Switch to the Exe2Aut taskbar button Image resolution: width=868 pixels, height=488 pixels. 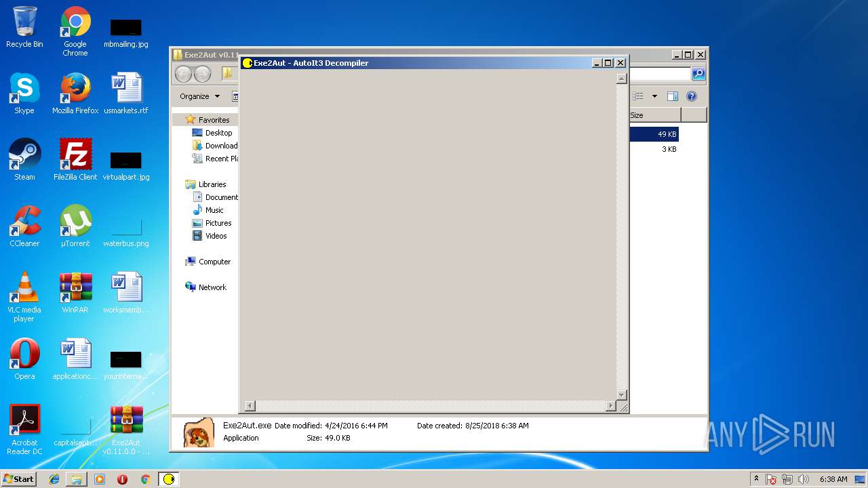point(169,479)
